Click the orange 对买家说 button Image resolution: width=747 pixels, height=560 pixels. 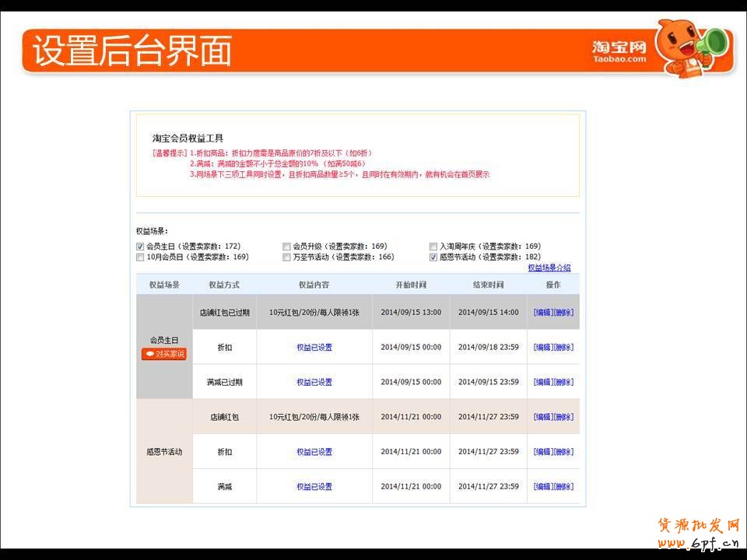point(164,354)
